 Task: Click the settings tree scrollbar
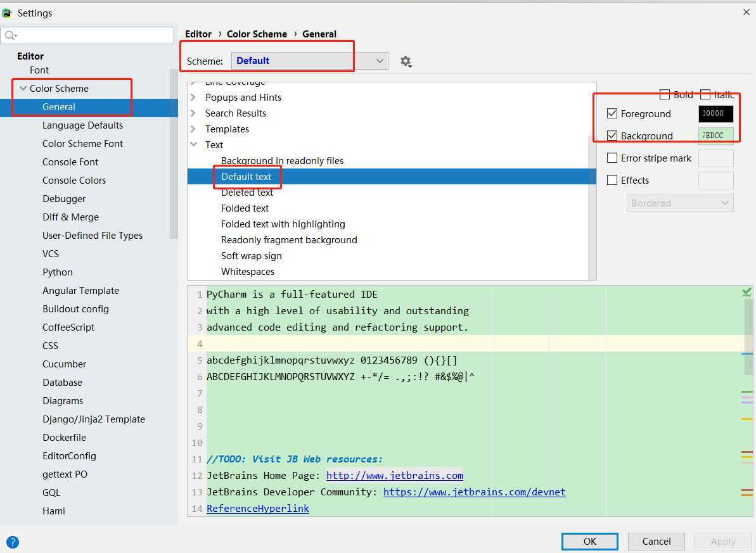click(x=174, y=155)
